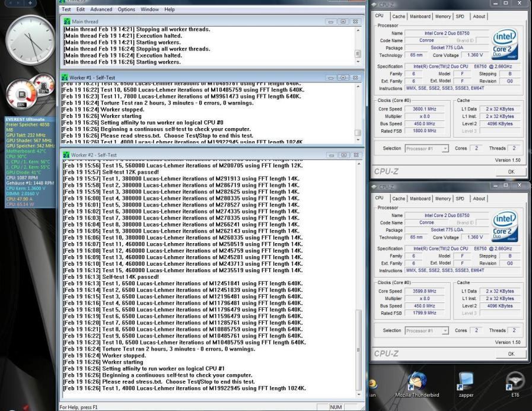Open Processor #1 selection dropdown, upper CPU-Z
This screenshot has height=411, width=532.
point(427,149)
